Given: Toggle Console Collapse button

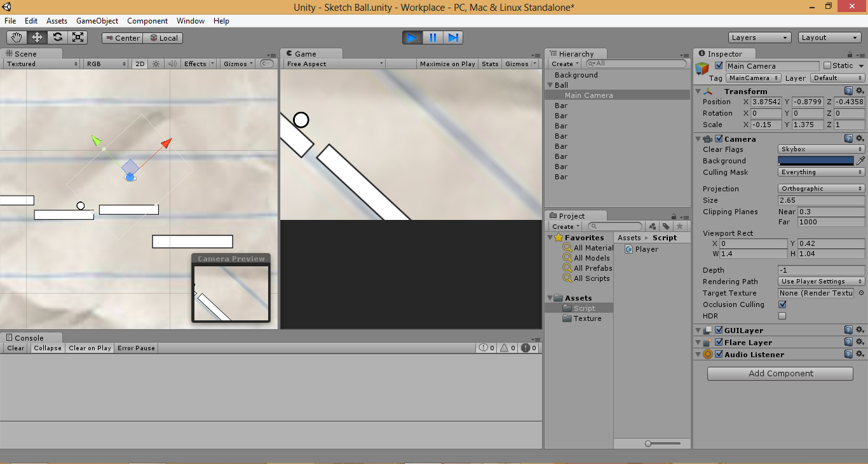Looking at the screenshot, I should coord(48,348).
